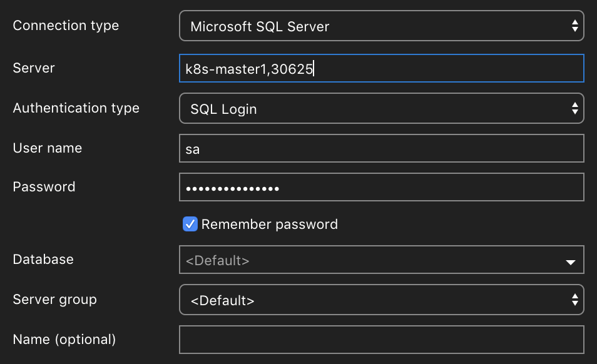The width and height of the screenshot is (597, 364).
Task: Click the Server input field
Action: click(x=382, y=68)
